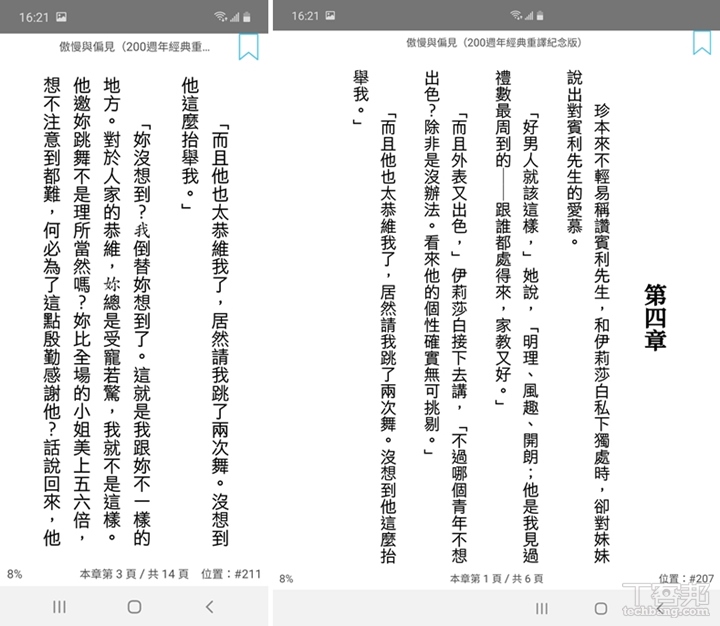Image resolution: width=720 pixels, height=626 pixels.
Task: Toggle the bookmark icon on right screen
Action: pyautogui.click(x=702, y=42)
